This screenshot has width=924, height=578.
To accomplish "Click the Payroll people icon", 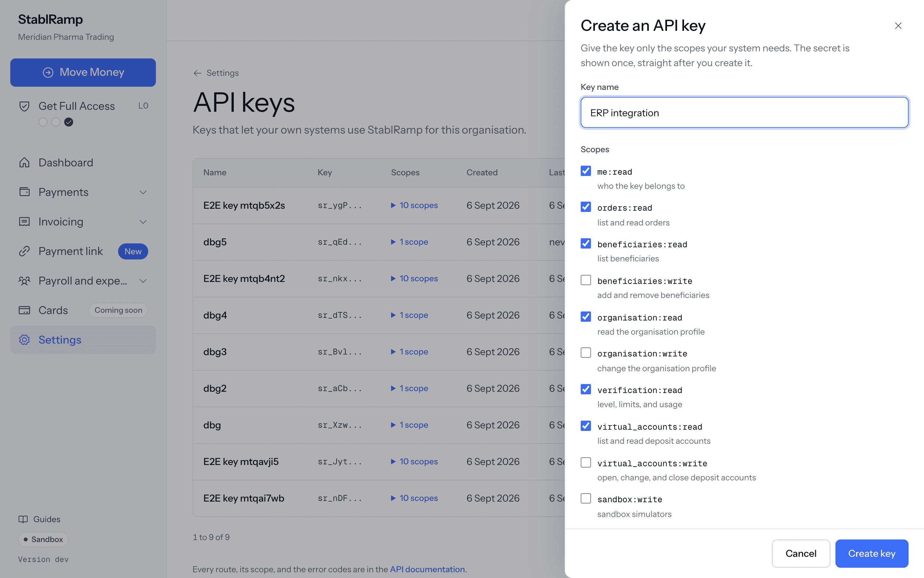I will [x=24, y=281].
